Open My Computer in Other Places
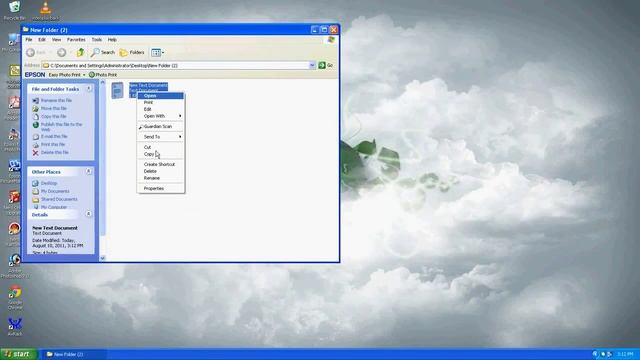The image size is (640, 360). tap(54, 207)
